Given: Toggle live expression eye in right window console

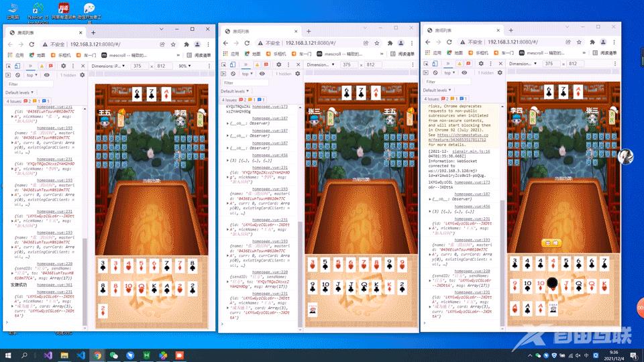Looking at the screenshot, I should click(464, 72).
